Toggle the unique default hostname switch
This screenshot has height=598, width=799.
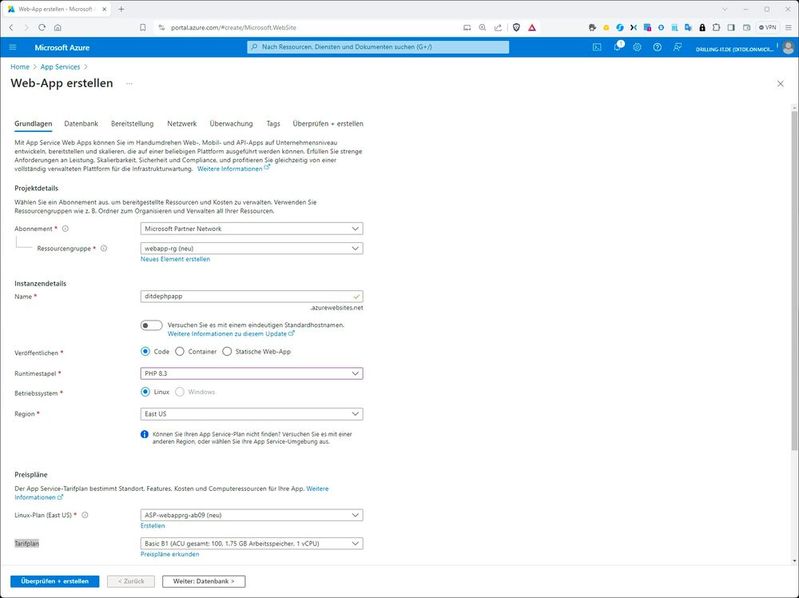[152, 325]
